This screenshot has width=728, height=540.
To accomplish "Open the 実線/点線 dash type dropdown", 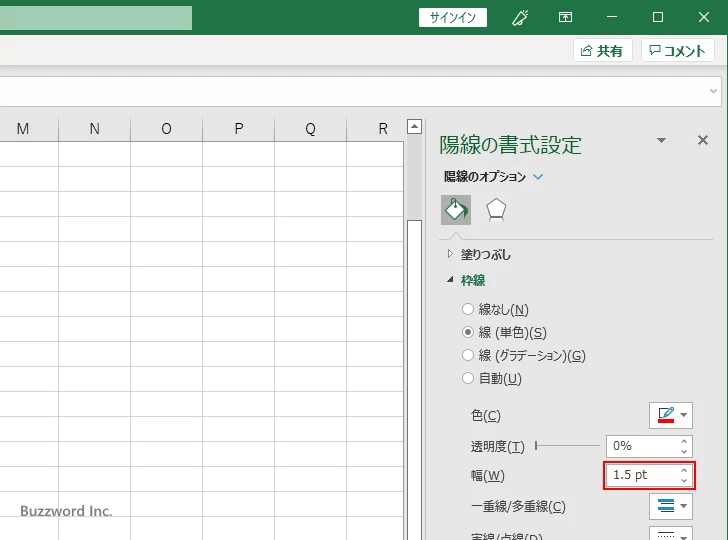I will (671, 533).
